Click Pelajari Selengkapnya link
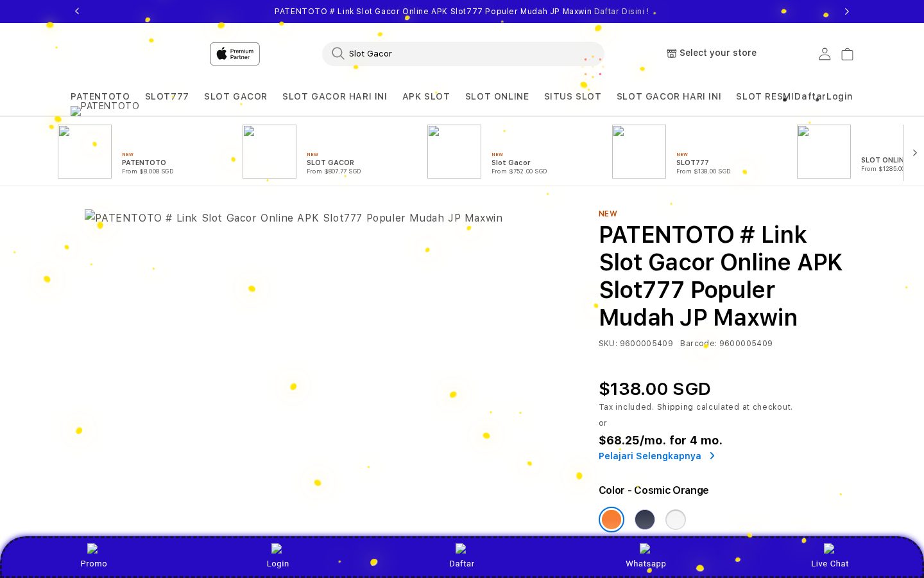This screenshot has width=924, height=578. (x=650, y=456)
